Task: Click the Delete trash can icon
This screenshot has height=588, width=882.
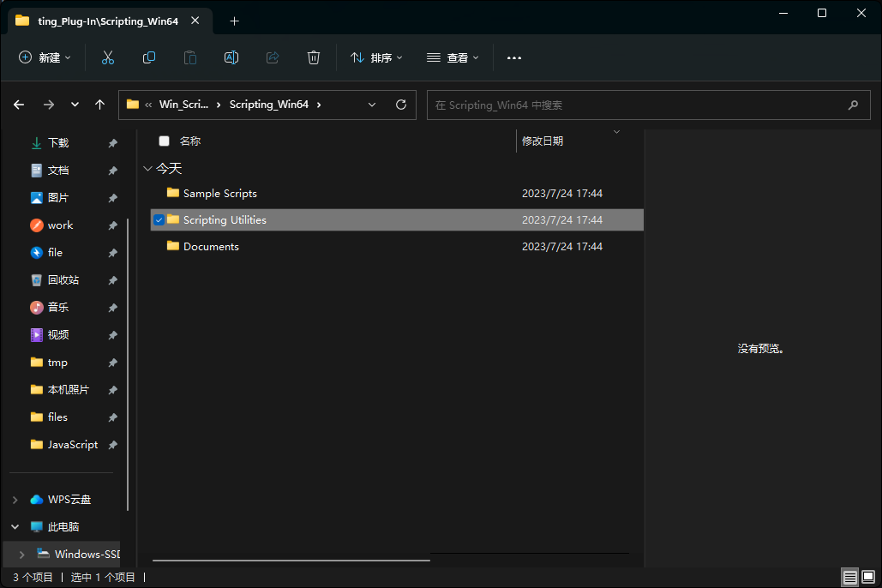Action: [314, 57]
